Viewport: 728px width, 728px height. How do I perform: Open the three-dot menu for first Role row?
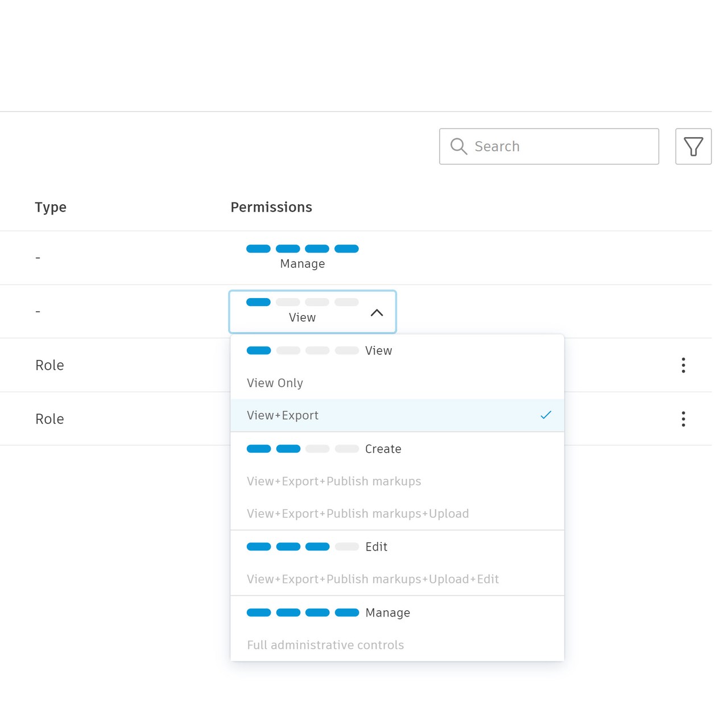tap(683, 365)
